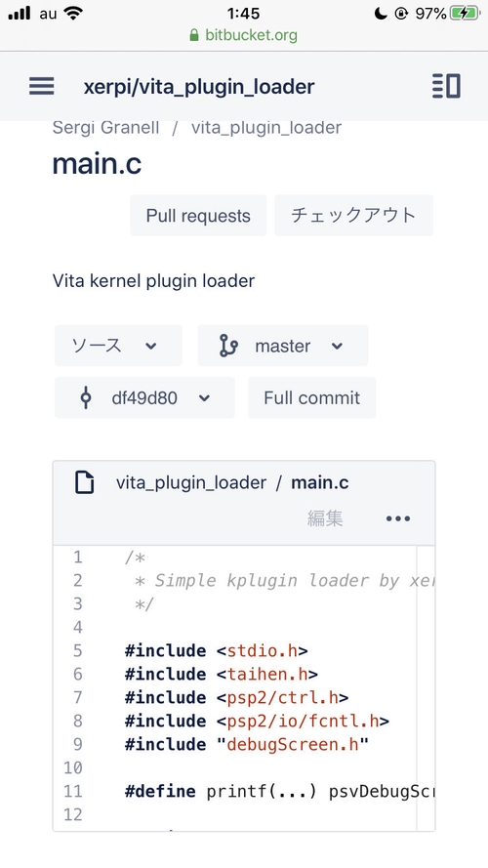Open the master branch dropdown
488x868 pixels.
coord(283,346)
